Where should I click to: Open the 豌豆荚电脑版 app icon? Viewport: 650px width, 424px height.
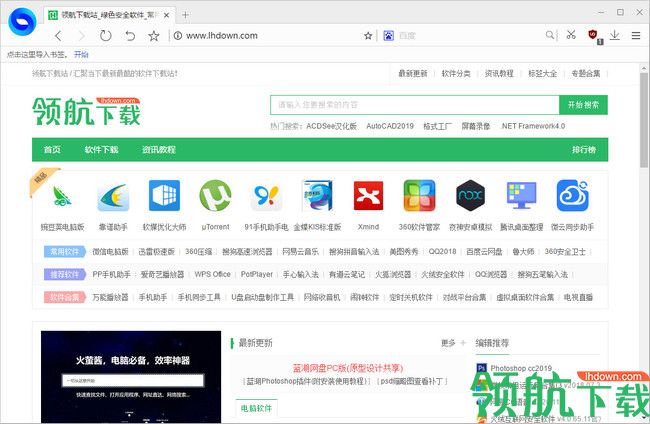point(62,196)
